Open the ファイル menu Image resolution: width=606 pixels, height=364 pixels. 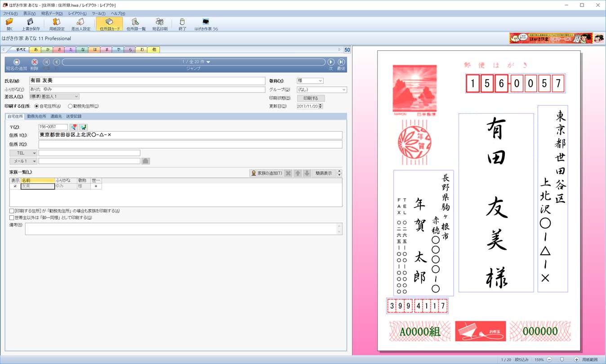[10, 13]
